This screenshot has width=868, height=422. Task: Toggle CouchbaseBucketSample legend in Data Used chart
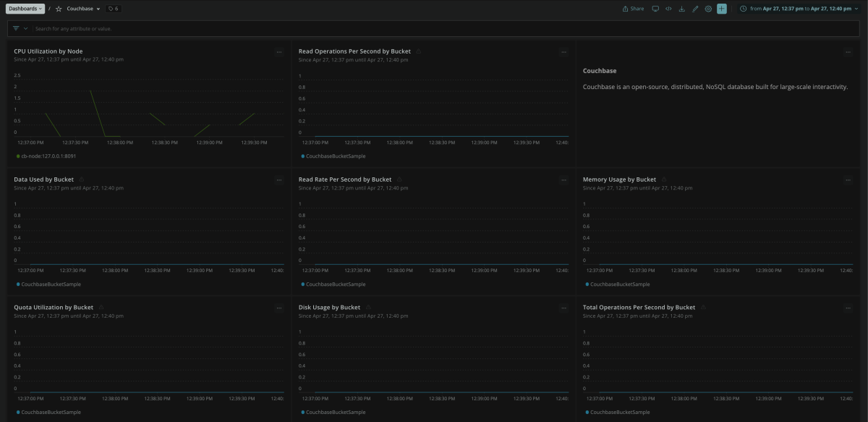click(48, 284)
